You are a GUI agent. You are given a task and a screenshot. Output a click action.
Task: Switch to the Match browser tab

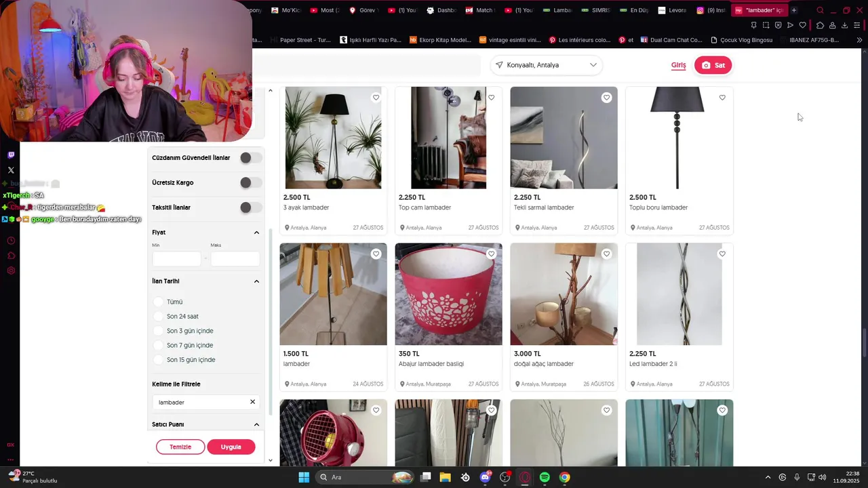click(x=479, y=10)
